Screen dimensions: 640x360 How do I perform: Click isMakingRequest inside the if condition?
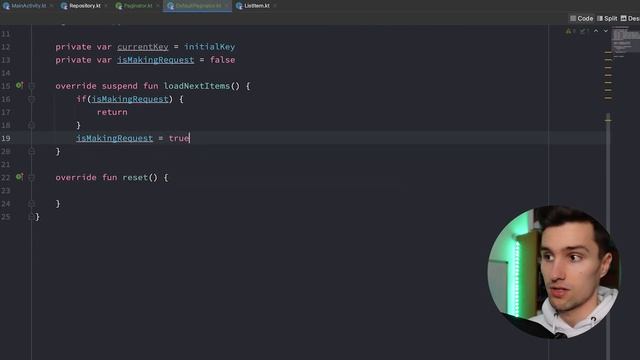point(130,99)
